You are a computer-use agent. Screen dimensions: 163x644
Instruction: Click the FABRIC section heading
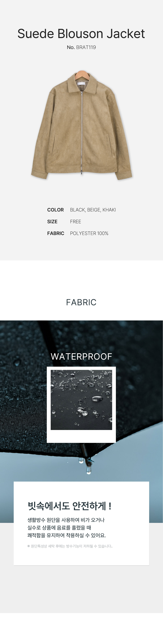pos(81,302)
